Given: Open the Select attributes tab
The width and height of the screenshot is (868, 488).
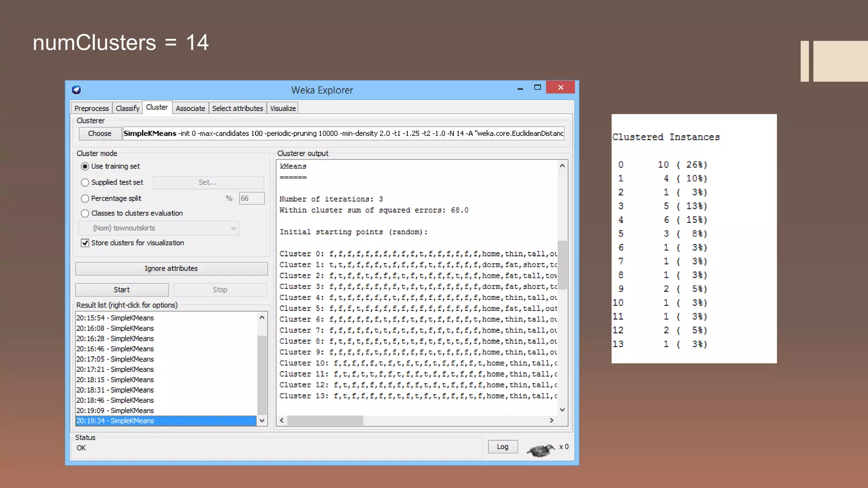Looking at the screenshot, I should [x=237, y=108].
